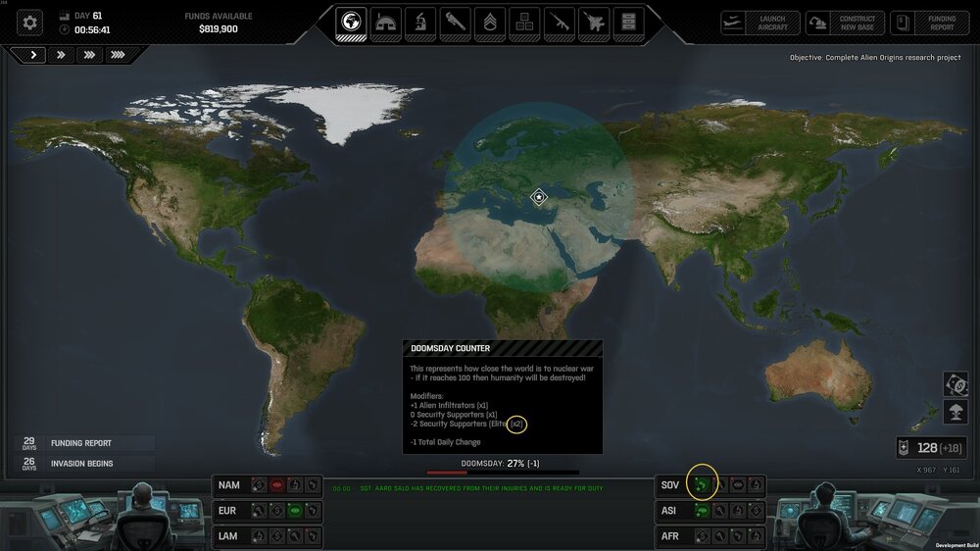This screenshot has height=551, width=980.
Task: Set time speed to triple arrow
Action: (89, 55)
